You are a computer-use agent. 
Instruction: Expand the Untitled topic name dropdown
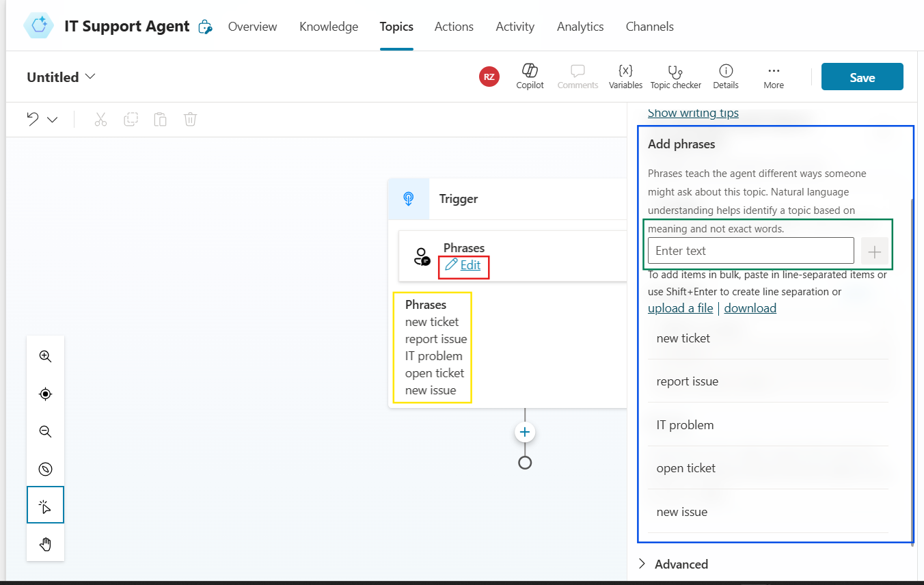coord(91,77)
